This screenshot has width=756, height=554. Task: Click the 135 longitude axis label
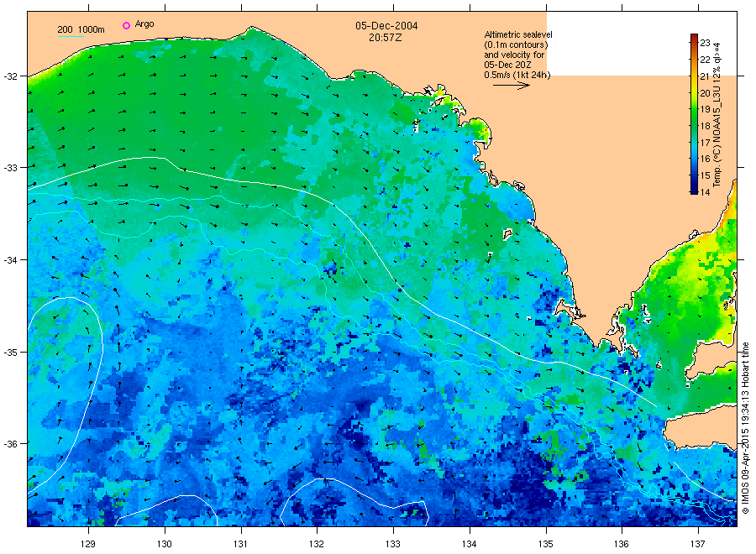tap(546, 544)
